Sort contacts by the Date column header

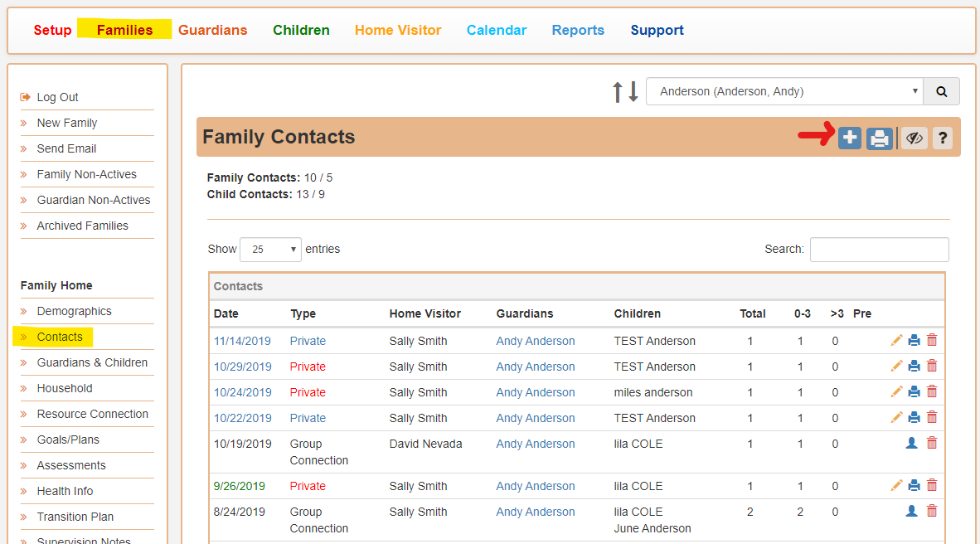coord(226,313)
